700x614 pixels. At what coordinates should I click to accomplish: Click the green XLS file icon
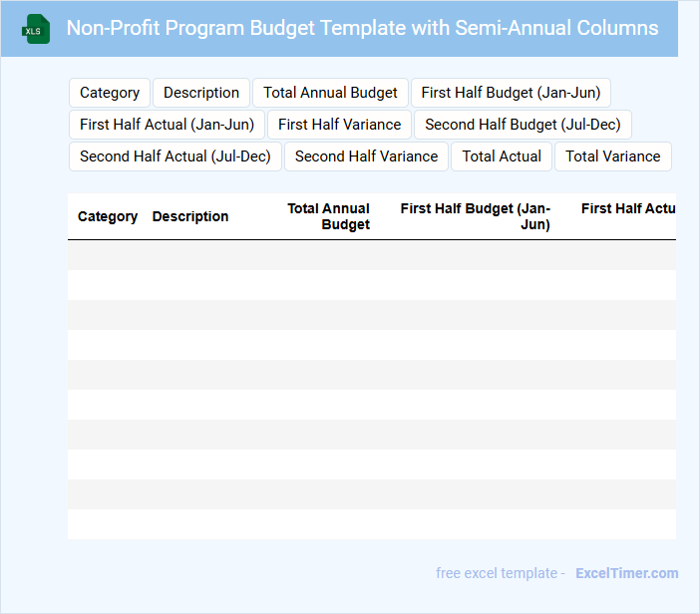36,29
